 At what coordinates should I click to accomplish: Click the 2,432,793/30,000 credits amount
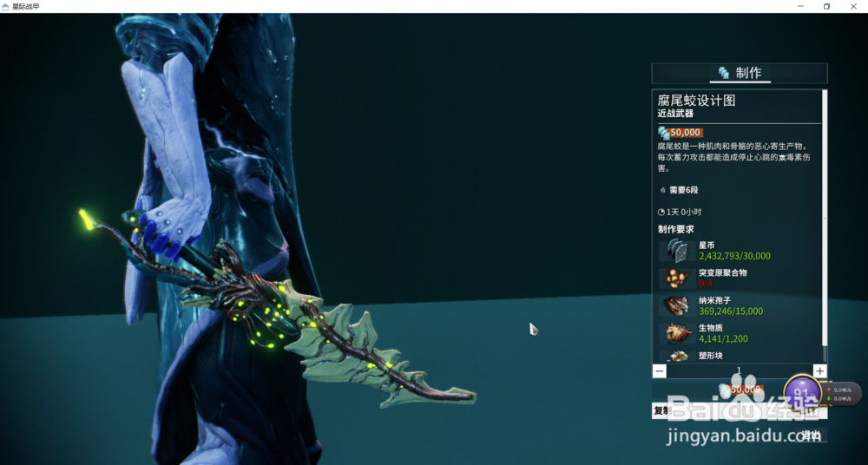(734, 256)
